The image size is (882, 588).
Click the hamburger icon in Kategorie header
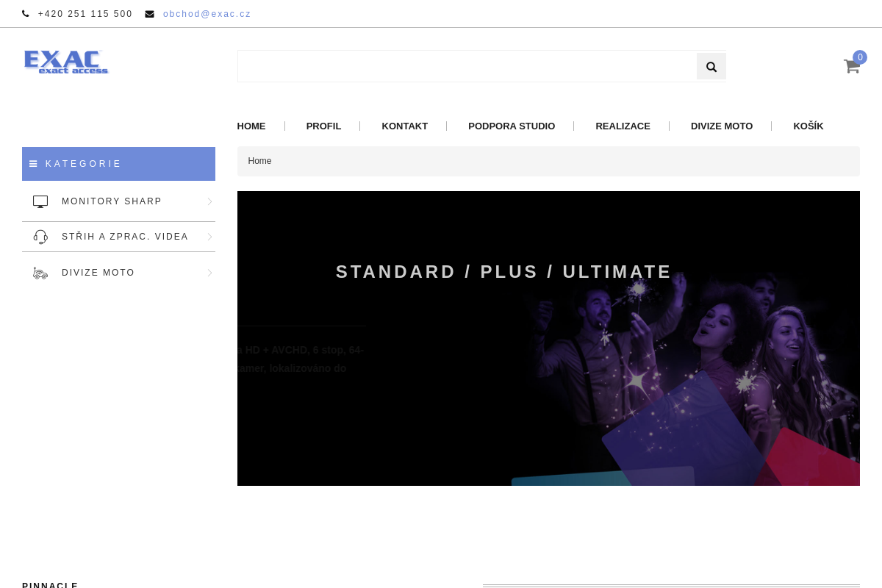click(33, 164)
